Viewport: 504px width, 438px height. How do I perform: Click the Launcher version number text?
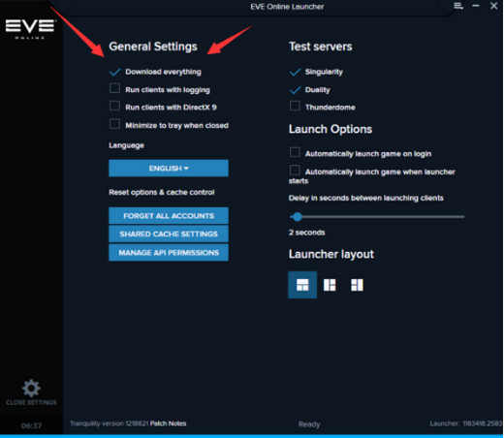point(466,423)
